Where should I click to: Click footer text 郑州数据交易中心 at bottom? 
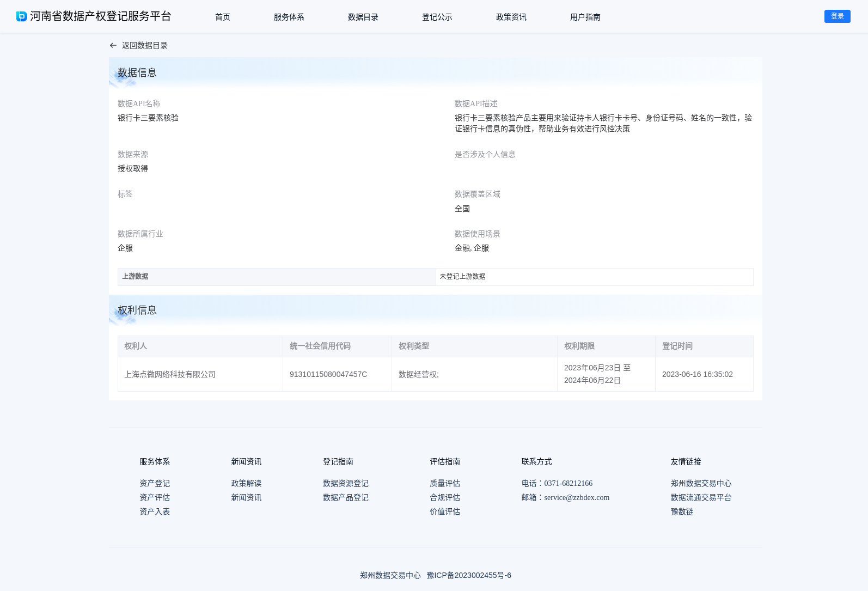[x=390, y=575]
